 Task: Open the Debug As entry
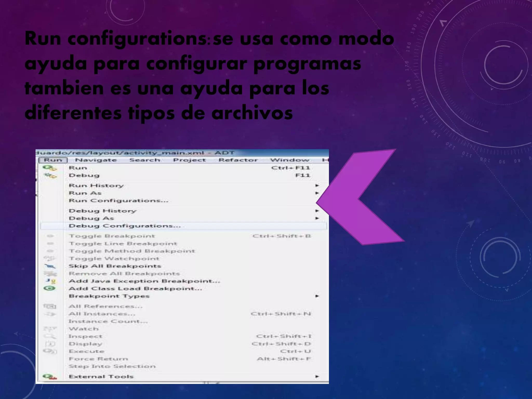pyautogui.click(x=183, y=218)
